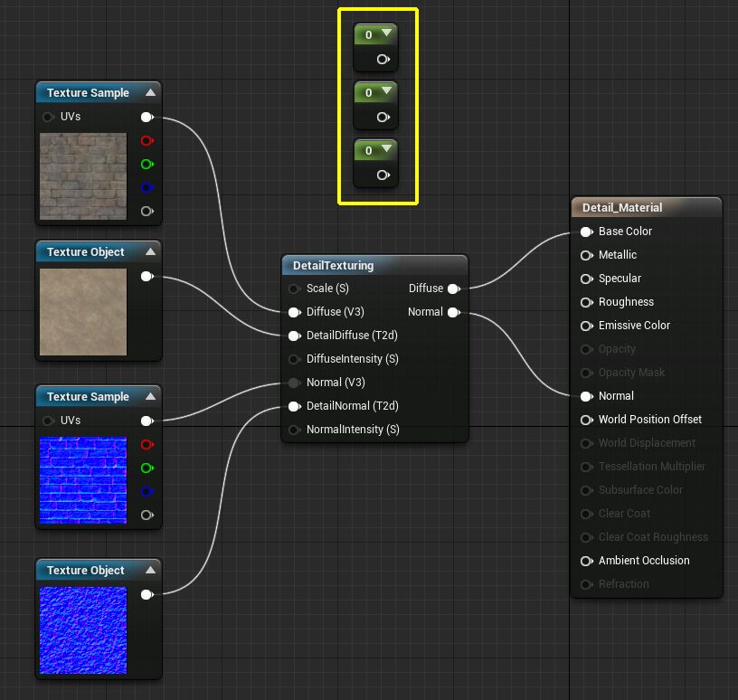Click the Diffuse output pin on DetailTexturing
This screenshot has height=700, width=738.
point(454,289)
